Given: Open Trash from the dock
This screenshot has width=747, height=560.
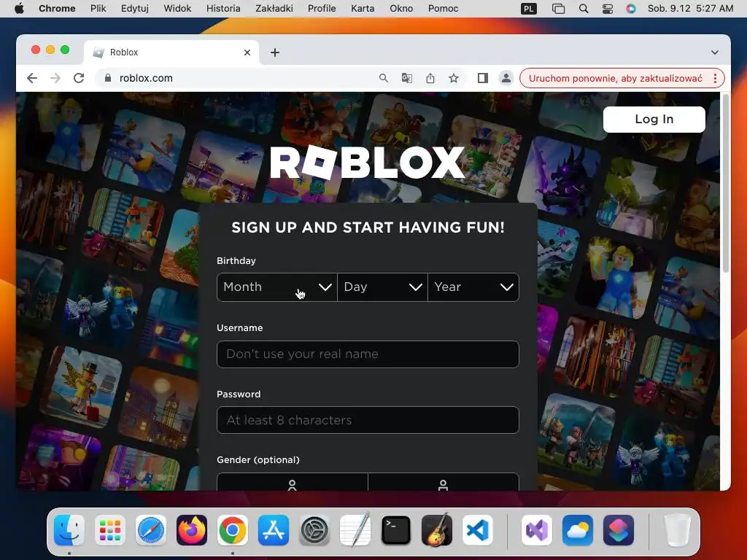Looking at the screenshot, I should tap(678, 530).
